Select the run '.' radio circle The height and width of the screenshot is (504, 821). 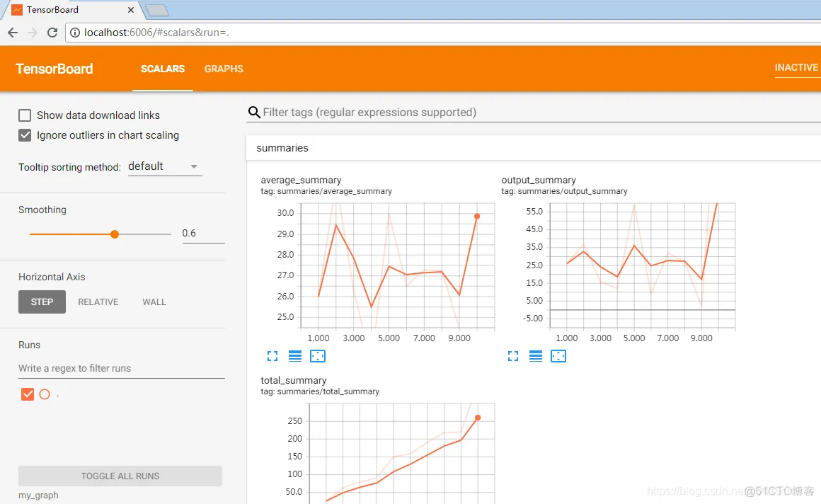click(x=45, y=394)
